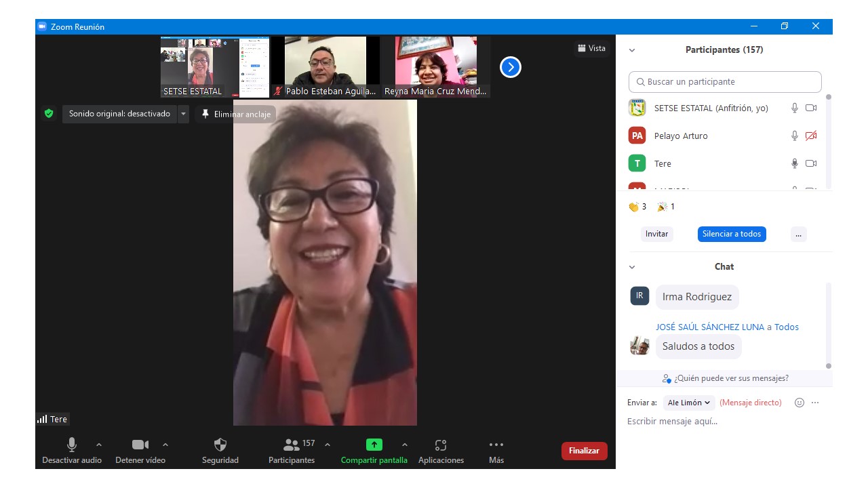The width and height of the screenshot is (868, 488).
Task: Open the emoji picker in chat
Action: [800, 403]
